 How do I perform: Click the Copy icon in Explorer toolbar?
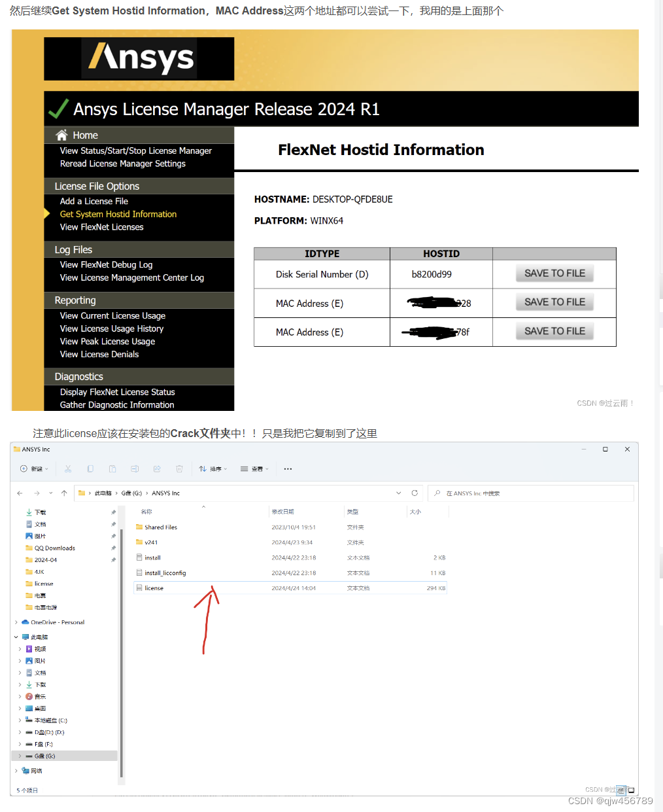[x=90, y=468]
